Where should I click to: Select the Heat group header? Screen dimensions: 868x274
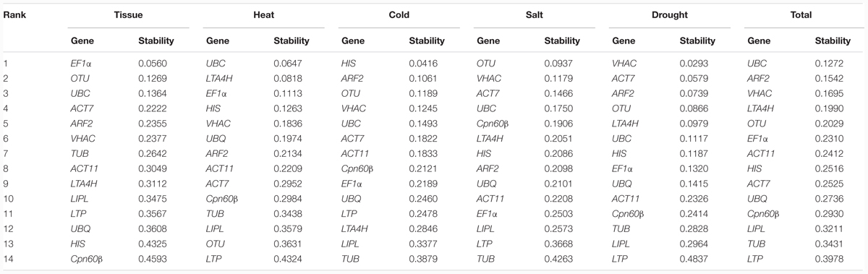click(x=263, y=14)
